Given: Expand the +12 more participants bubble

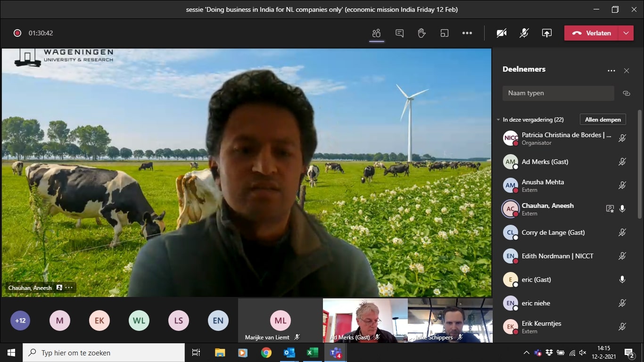Looking at the screenshot, I should pyautogui.click(x=20, y=321).
